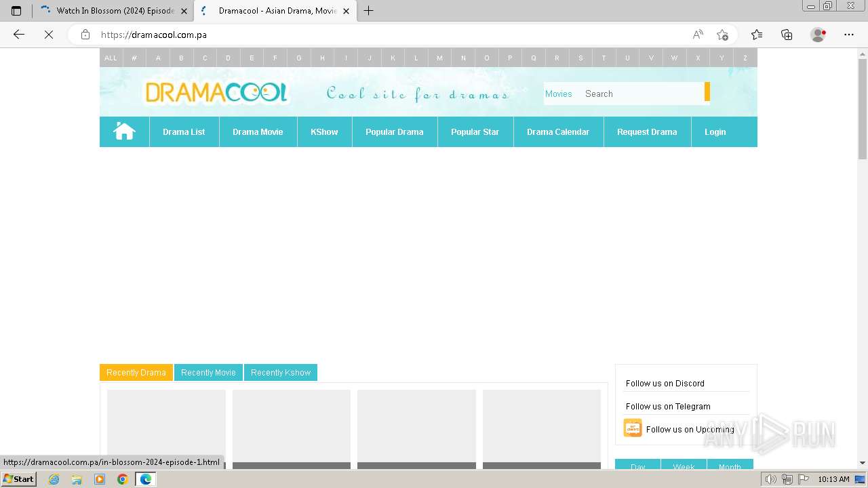Open the Collections icon
868x488 pixels.
[x=787, y=35]
